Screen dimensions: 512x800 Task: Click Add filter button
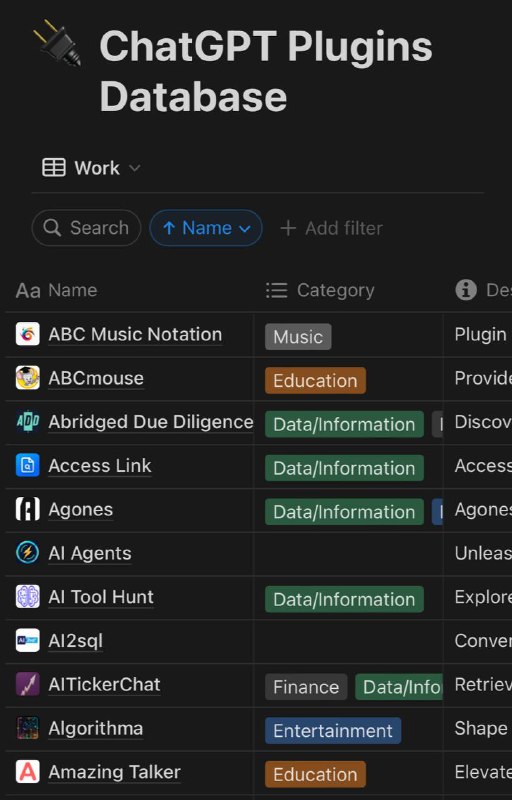[x=331, y=228]
